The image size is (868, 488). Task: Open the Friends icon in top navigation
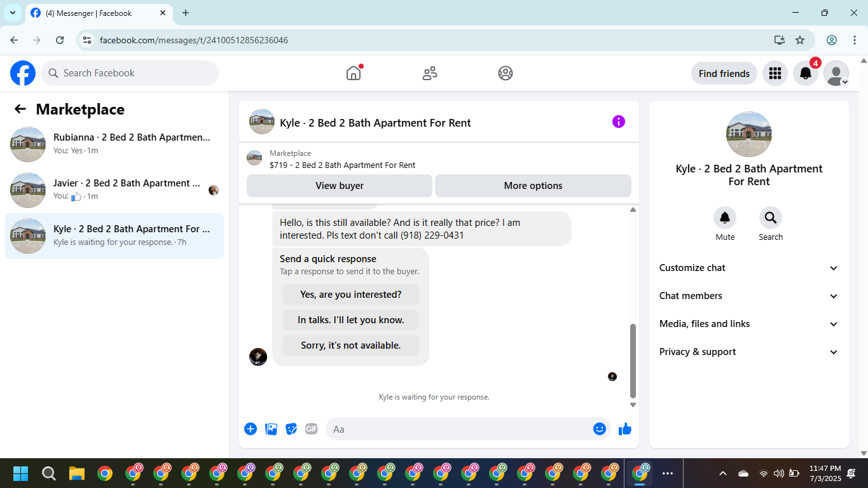pos(430,73)
